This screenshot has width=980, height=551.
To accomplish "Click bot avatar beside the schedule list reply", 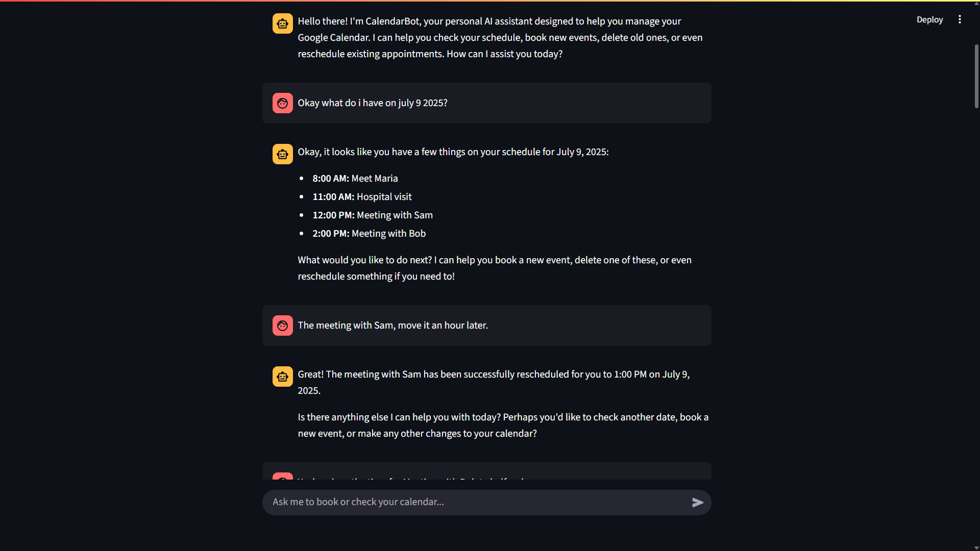I will click(282, 154).
